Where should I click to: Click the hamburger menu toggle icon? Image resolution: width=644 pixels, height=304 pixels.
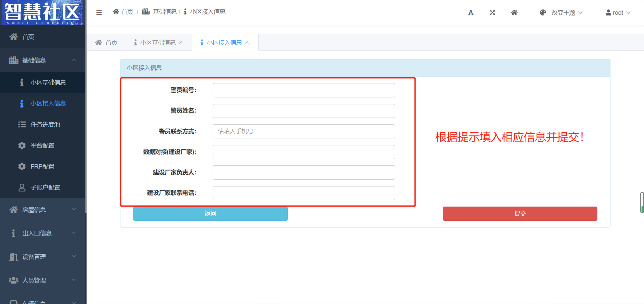(x=99, y=12)
